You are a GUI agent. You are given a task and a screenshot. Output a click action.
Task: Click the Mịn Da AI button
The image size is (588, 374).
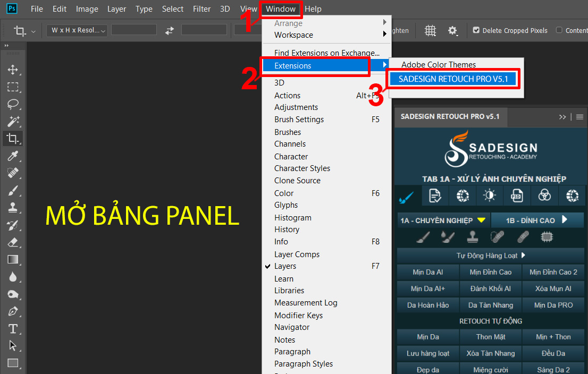[428, 273]
